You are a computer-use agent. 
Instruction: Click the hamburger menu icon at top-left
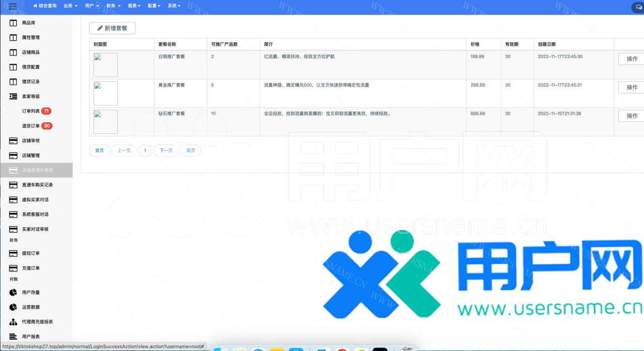click(x=13, y=6)
